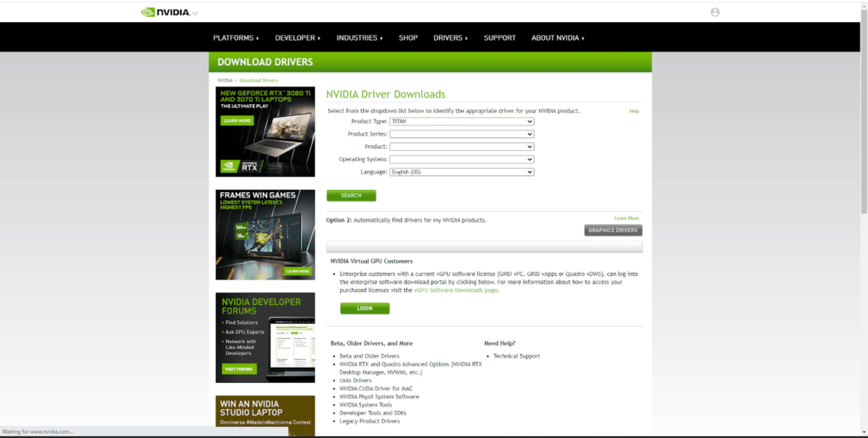Open NVIDIA PhysX System Software link
This screenshot has width=868, height=438.
379,396
